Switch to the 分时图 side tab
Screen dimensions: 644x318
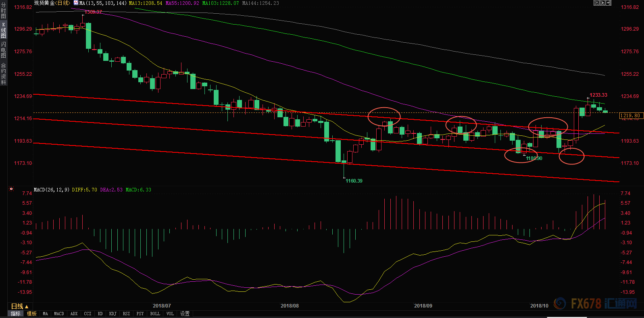pyautogui.click(x=4, y=11)
